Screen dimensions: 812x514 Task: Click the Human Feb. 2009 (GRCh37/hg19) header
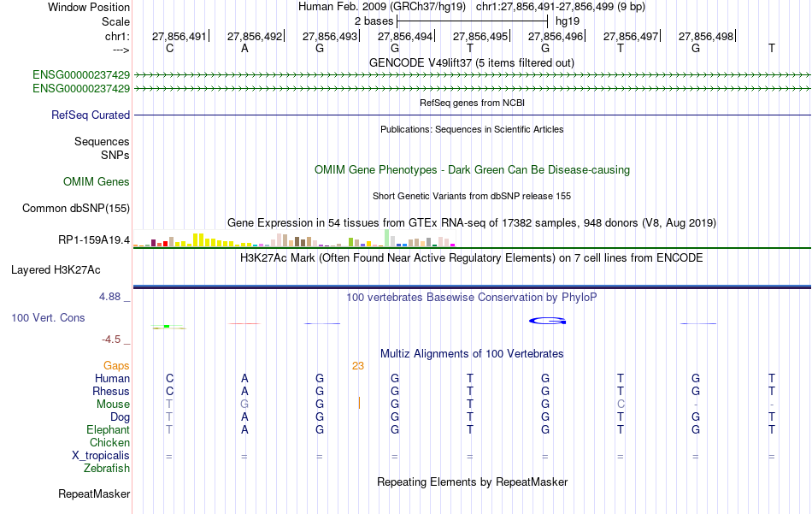tap(382, 7)
